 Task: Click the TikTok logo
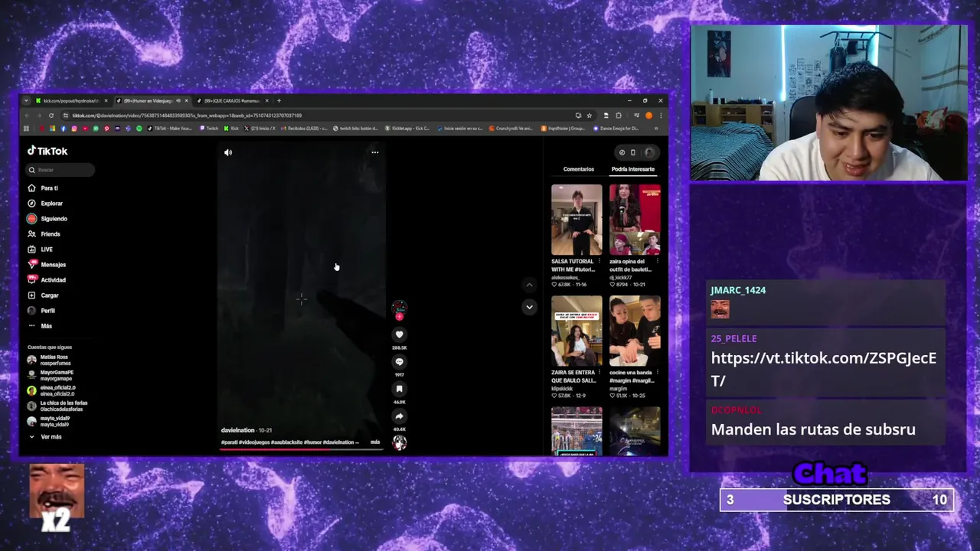[47, 151]
